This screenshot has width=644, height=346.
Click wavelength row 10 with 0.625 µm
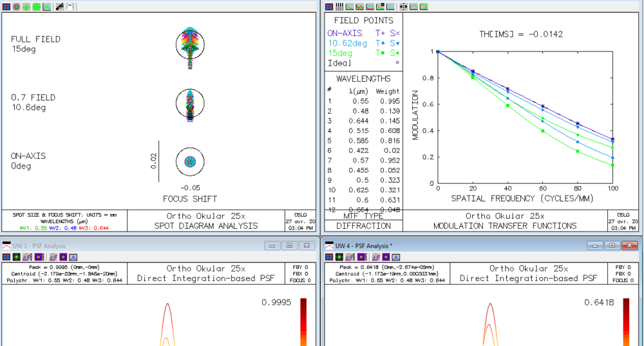coord(363,190)
